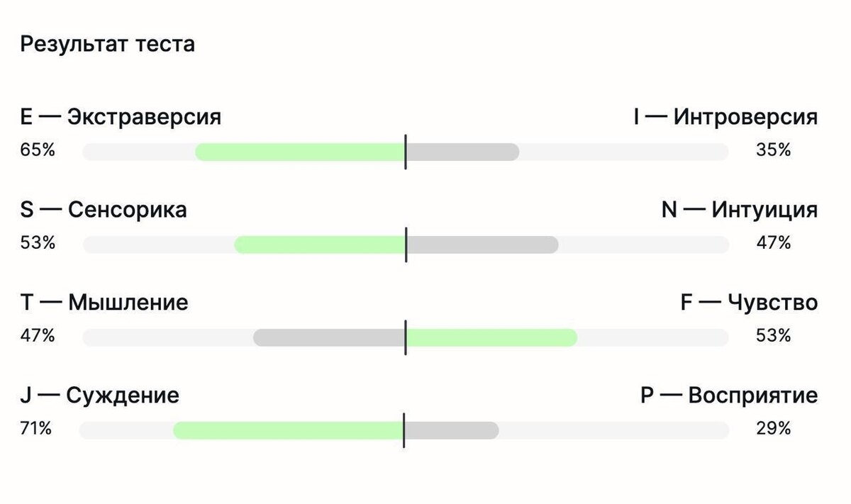
Task: Select the 'E — Экстраверсия' label
Action: (121, 116)
